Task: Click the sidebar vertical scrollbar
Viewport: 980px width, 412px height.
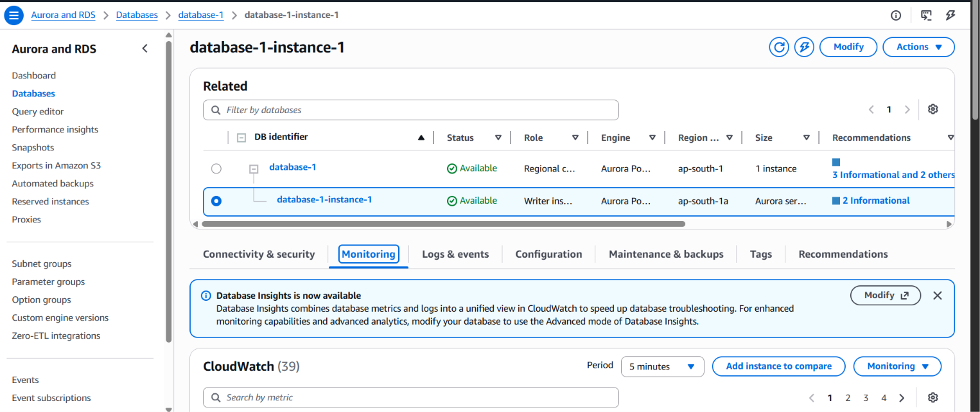Action: (169, 192)
